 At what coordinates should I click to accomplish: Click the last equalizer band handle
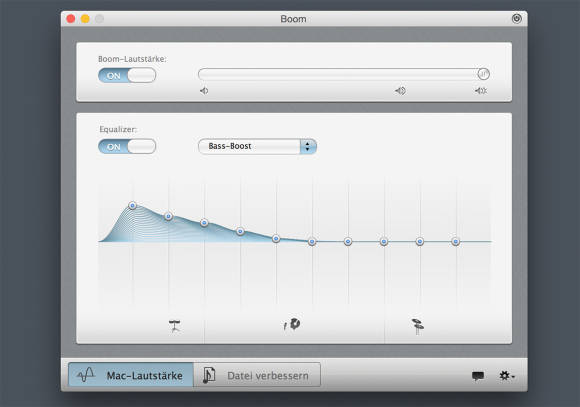(456, 242)
